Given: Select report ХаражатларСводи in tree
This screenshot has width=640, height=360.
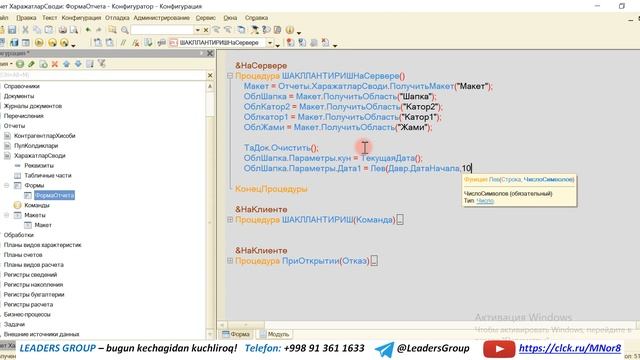Looking at the screenshot, I should pyautogui.click(x=40, y=156).
